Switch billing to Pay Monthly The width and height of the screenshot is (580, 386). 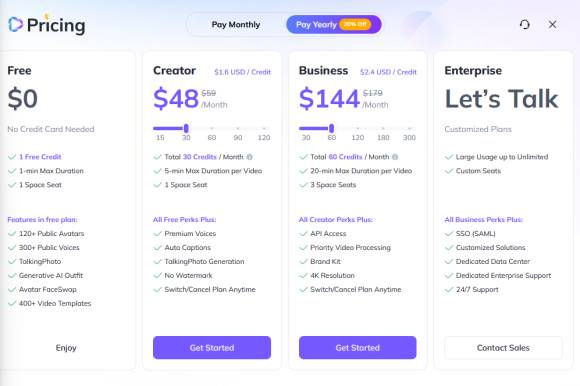pos(236,24)
